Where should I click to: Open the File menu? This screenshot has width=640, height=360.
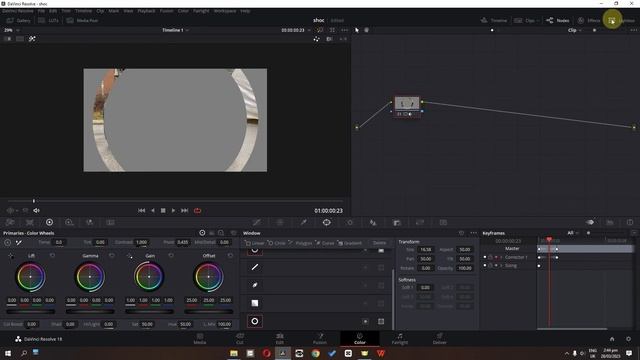click(41, 11)
